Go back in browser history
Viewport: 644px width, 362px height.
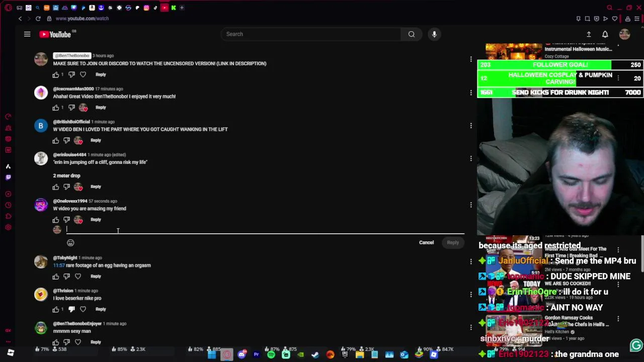[x=20, y=19]
